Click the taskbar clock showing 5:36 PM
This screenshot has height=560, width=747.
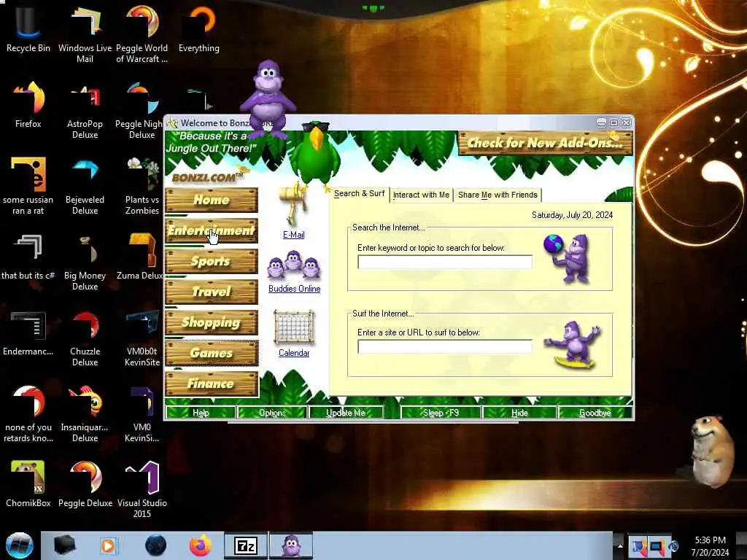tap(710, 546)
